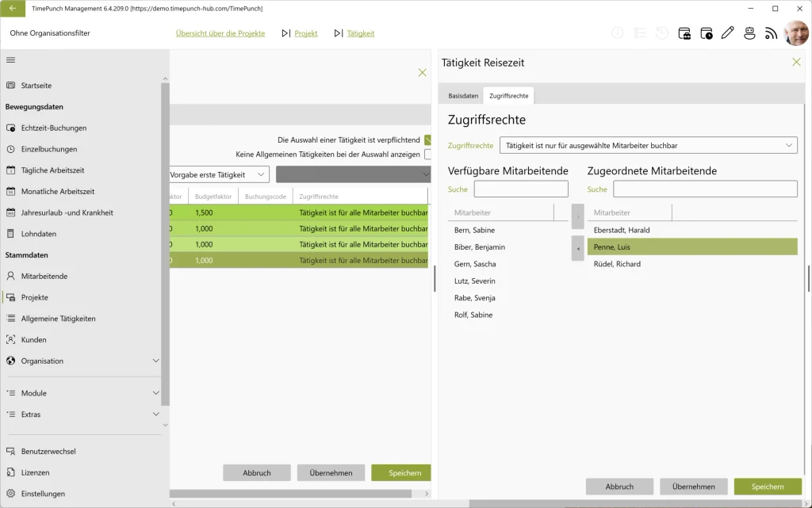Toggle 'Auswahl einer Tätigkeit ist verpflichtend' checkbox
The height and width of the screenshot is (508, 812).
[427, 139]
